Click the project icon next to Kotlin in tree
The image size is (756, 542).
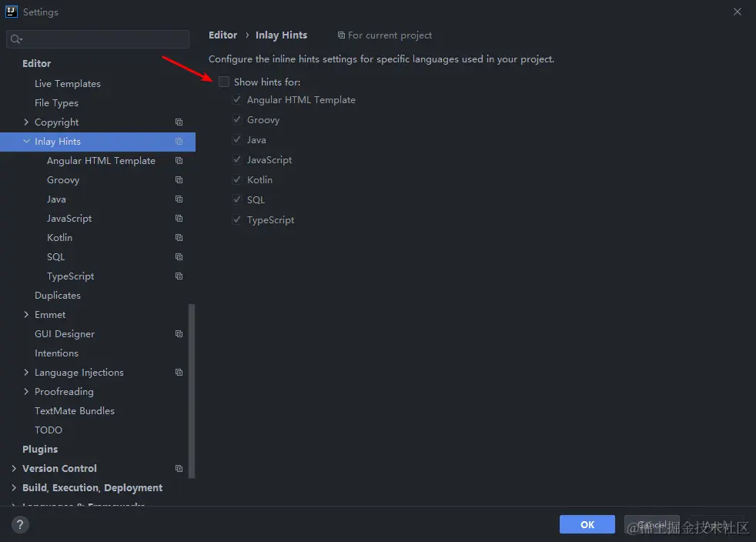179,238
